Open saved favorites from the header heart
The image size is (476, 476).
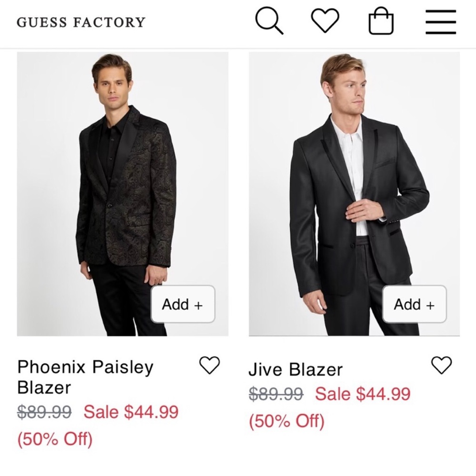click(x=325, y=21)
